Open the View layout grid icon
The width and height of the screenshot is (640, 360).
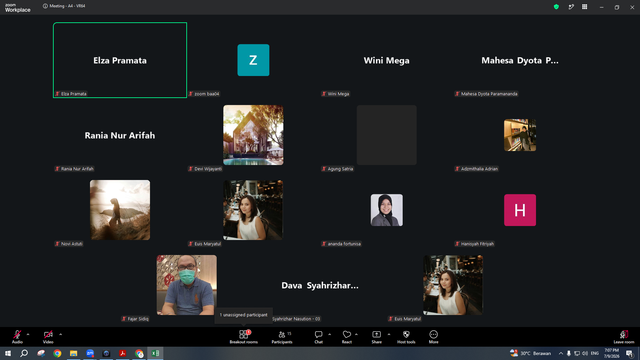(x=584, y=7)
